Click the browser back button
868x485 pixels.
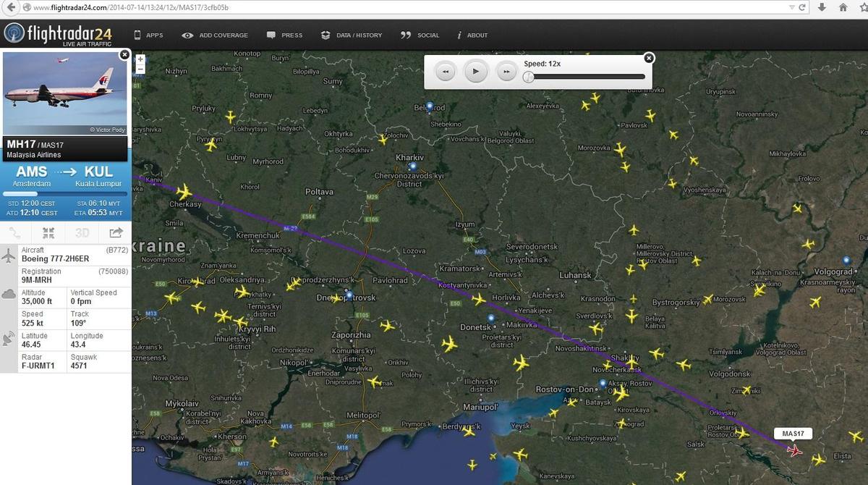tap(12, 7)
